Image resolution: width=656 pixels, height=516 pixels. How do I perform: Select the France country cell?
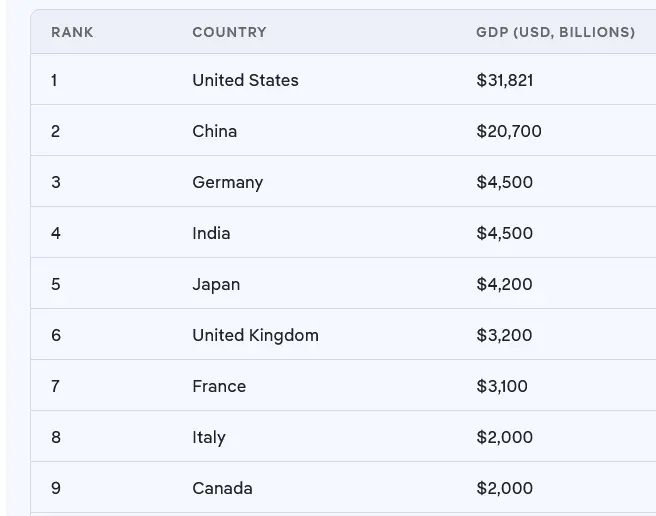[x=219, y=386]
